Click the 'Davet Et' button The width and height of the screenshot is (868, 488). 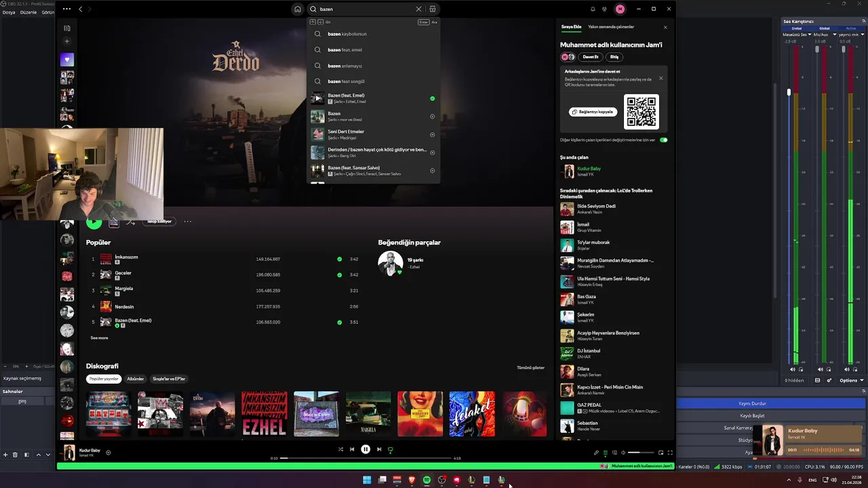(591, 57)
